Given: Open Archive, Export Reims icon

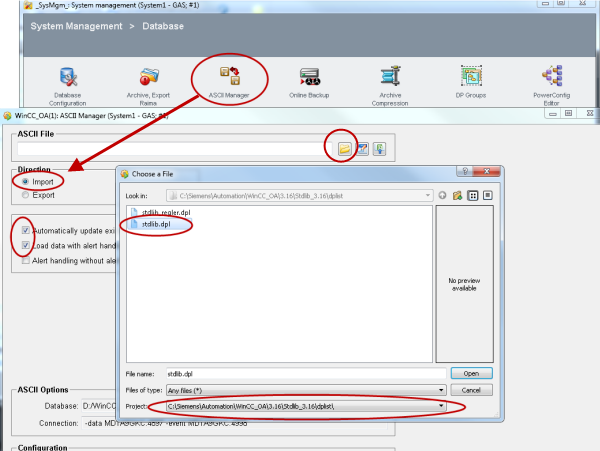Looking at the screenshot, I should [x=149, y=77].
